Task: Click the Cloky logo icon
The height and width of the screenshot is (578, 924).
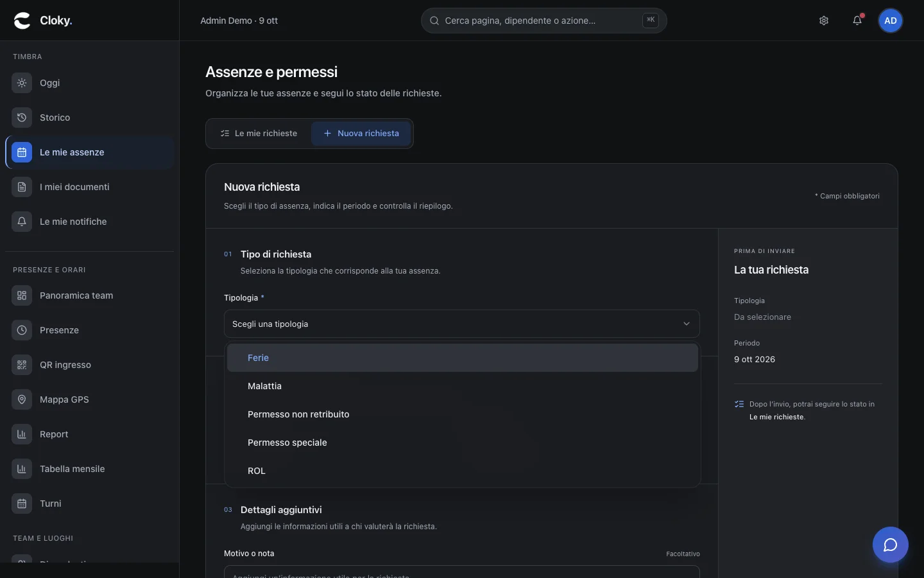Action: click(x=22, y=21)
